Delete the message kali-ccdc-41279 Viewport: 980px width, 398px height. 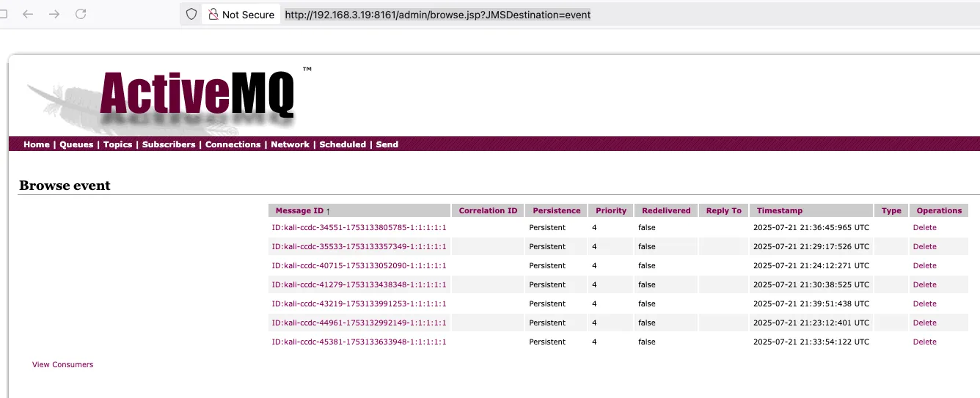tap(924, 284)
